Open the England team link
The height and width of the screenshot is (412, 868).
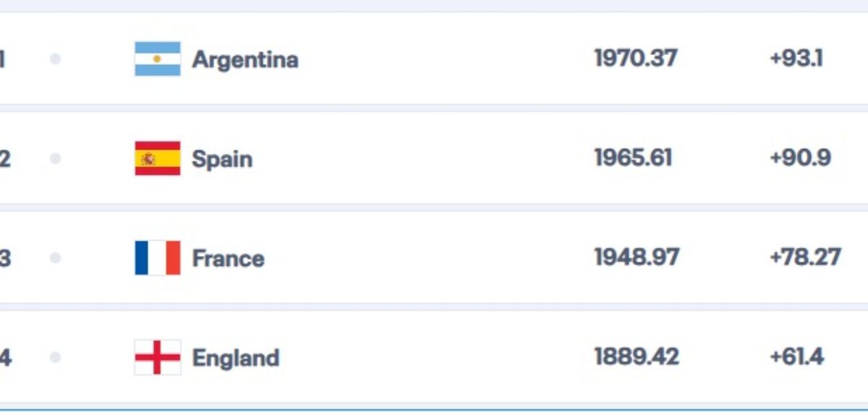pos(236,359)
